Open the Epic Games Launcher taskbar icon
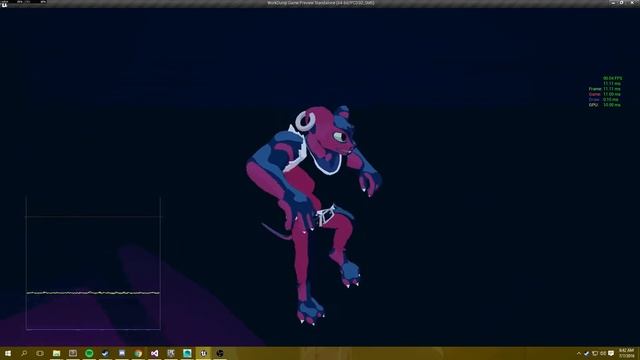The height and width of the screenshot is (360, 640). pyautogui.click(x=171, y=353)
